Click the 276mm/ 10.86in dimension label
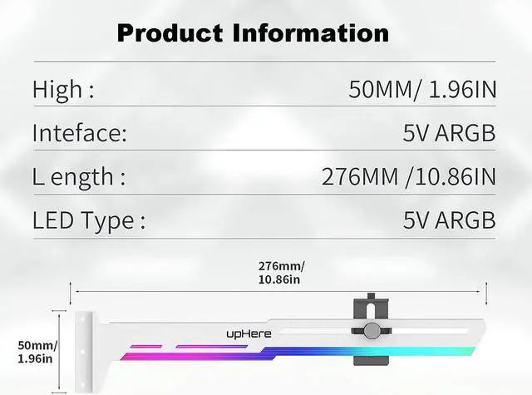Screen dimensions: 532x395 [x=281, y=273]
